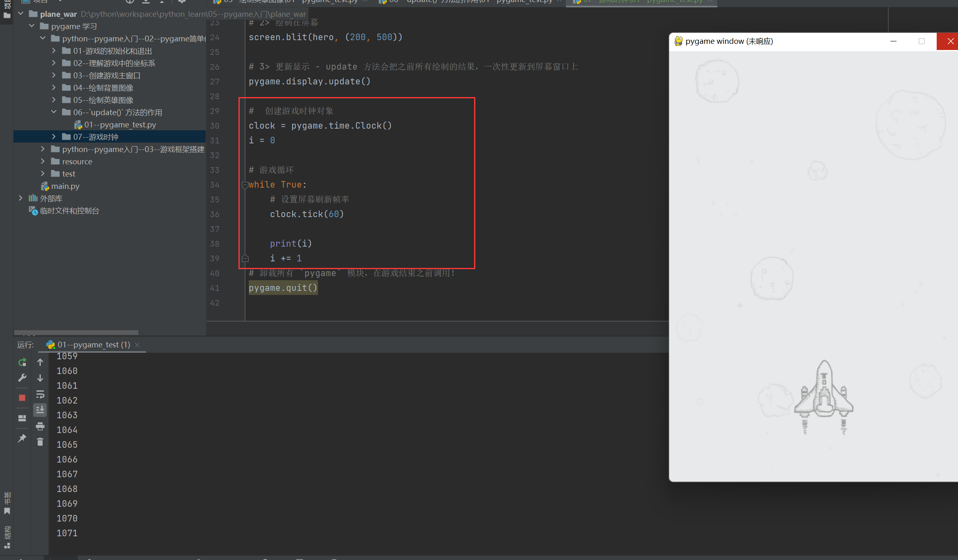Select the test folder in project tree

[x=69, y=174]
